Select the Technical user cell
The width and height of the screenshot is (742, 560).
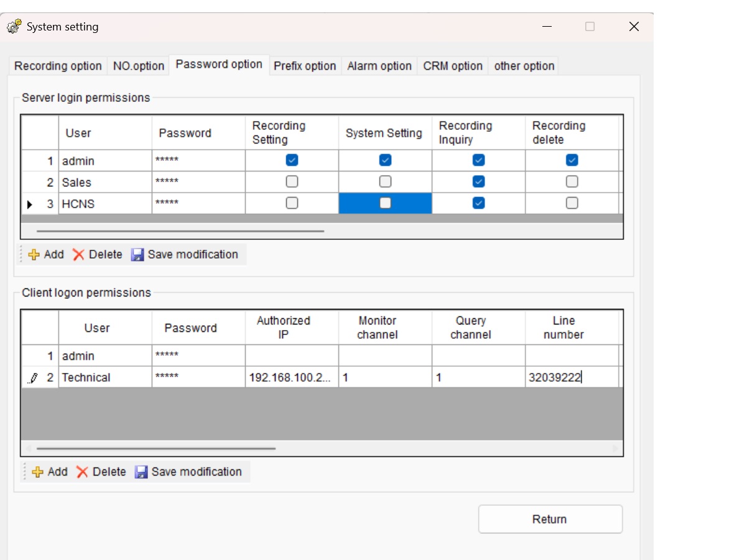tap(105, 377)
